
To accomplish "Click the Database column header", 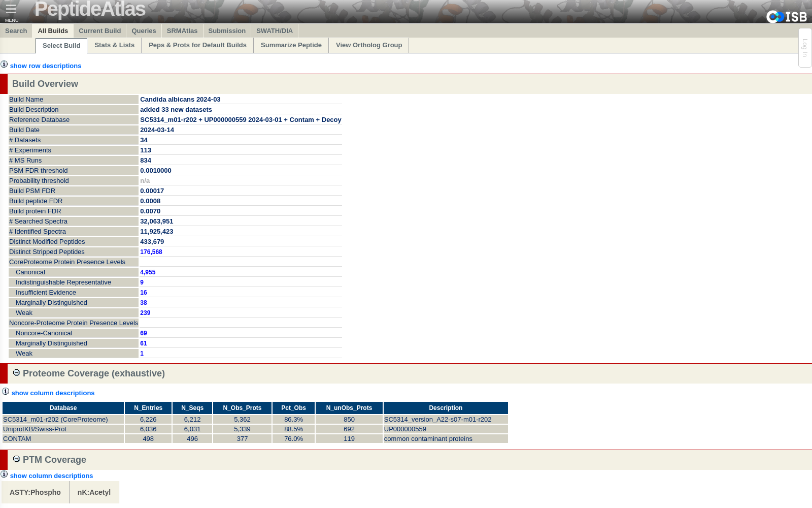I will [x=63, y=408].
